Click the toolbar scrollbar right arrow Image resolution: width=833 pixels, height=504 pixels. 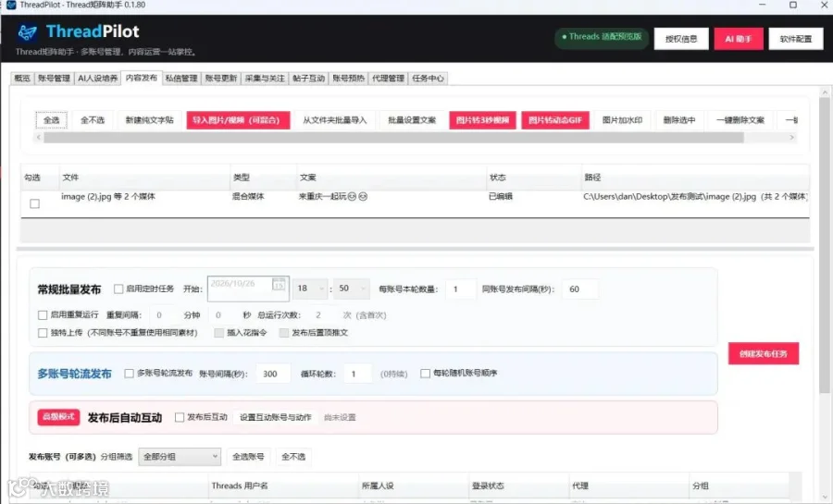point(791,138)
